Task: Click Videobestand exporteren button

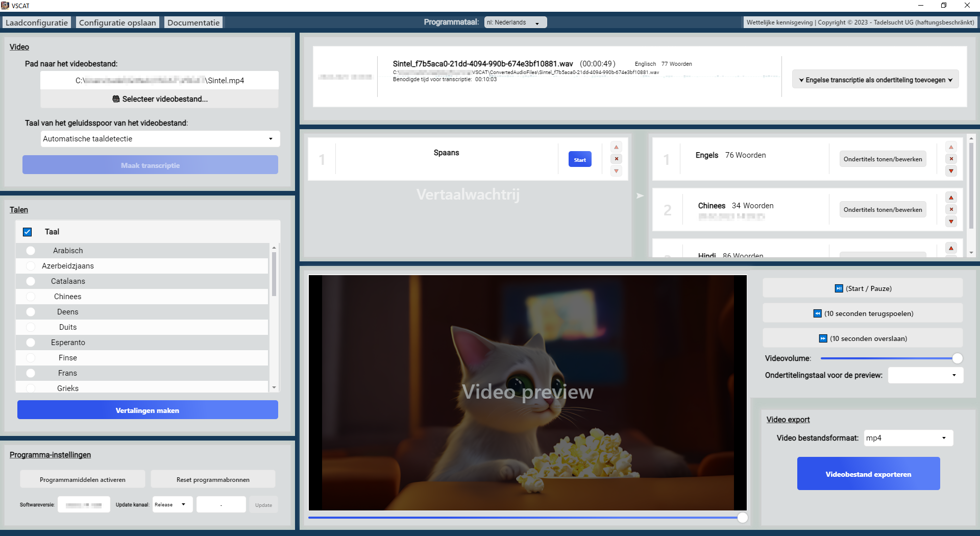Action: (868, 474)
